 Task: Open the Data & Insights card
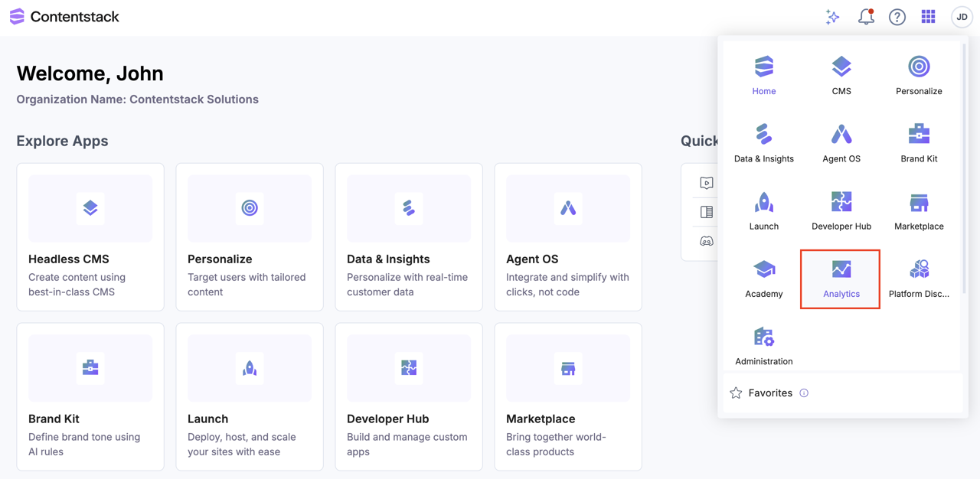click(x=409, y=237)
